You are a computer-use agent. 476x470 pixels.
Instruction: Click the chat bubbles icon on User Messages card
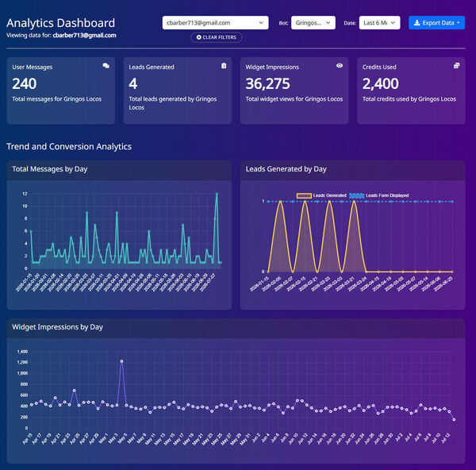(x=106, y=66)
